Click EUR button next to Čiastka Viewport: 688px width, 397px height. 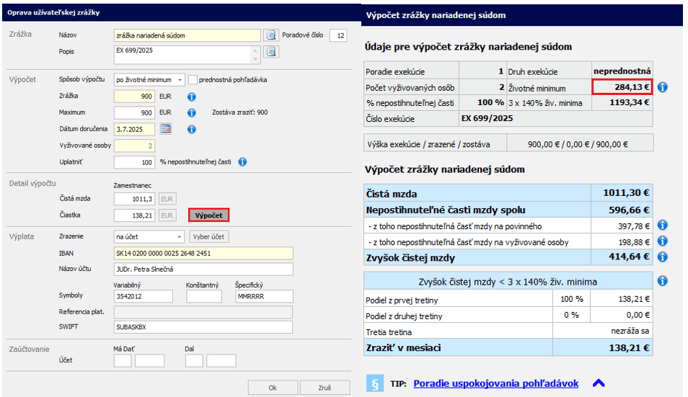tap(167, 215)
